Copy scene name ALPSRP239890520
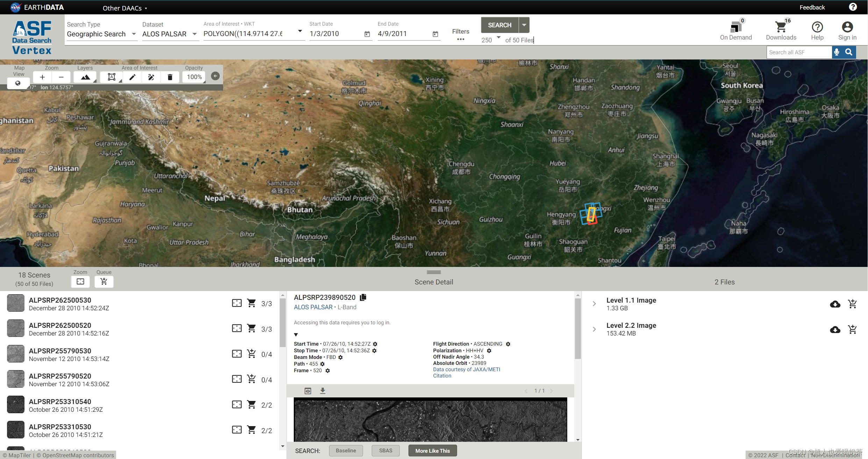Image resolution: width=868 pixels, height=459 pixels. pyautogui.click(x=363, y=297)
